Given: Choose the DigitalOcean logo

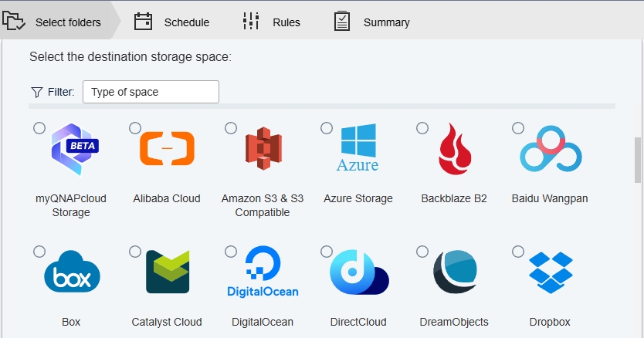Looking at the screenshot, I should click(263, 272).
